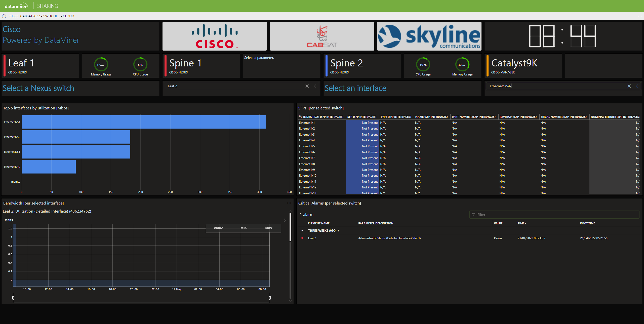Click the Min column in trend legend

[x=244, y=228]
